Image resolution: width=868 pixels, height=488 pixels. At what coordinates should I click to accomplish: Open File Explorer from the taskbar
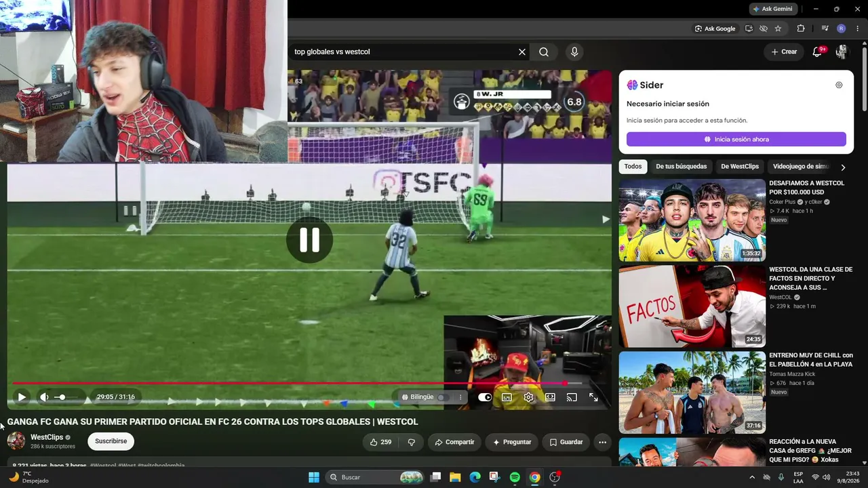[455, 477]
